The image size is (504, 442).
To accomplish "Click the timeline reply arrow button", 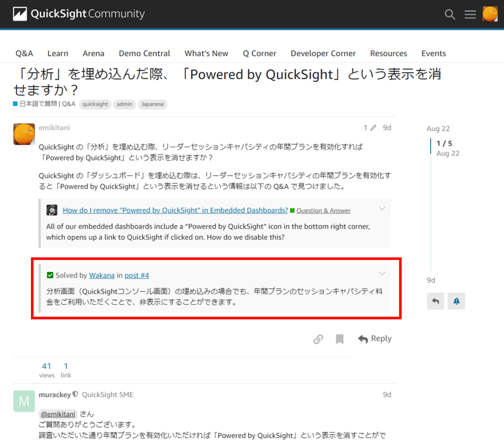I will (435, 301).
